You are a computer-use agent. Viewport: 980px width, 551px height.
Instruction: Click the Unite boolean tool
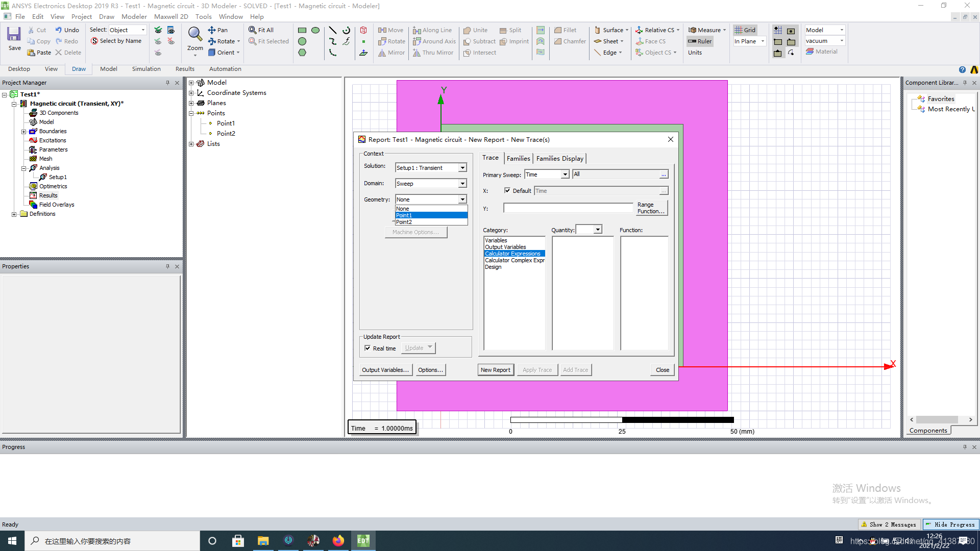475,30
